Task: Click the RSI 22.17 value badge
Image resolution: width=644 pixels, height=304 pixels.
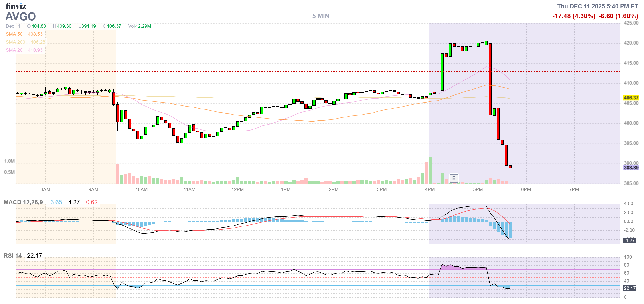Action: click(x=629, y=288)
